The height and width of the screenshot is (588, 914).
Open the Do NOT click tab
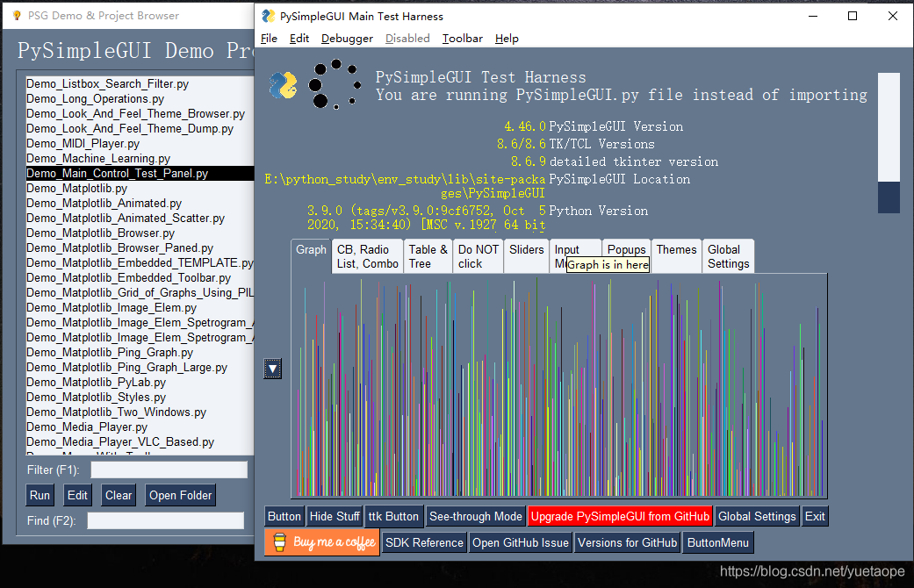click(478, 256)
